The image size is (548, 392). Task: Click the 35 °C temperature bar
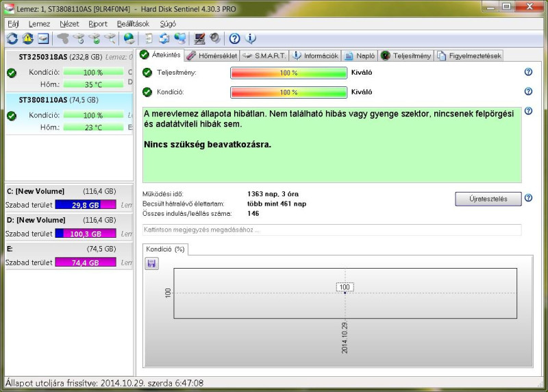pos(93,84)
